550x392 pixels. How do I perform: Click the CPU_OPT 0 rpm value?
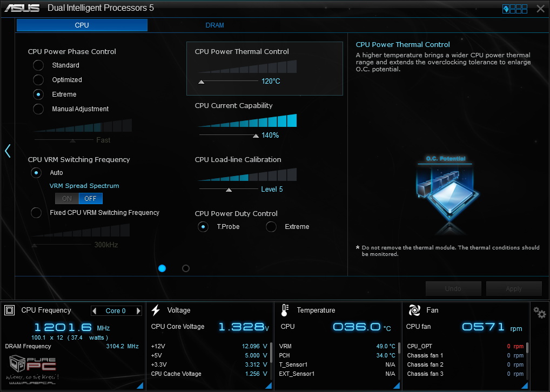[x=515, y=346]
